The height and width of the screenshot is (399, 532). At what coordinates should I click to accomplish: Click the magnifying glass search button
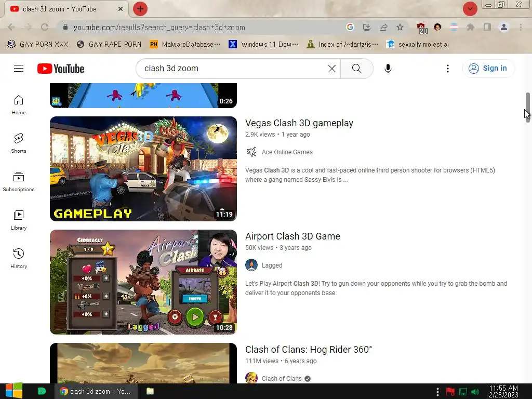[x=356, y=69]
